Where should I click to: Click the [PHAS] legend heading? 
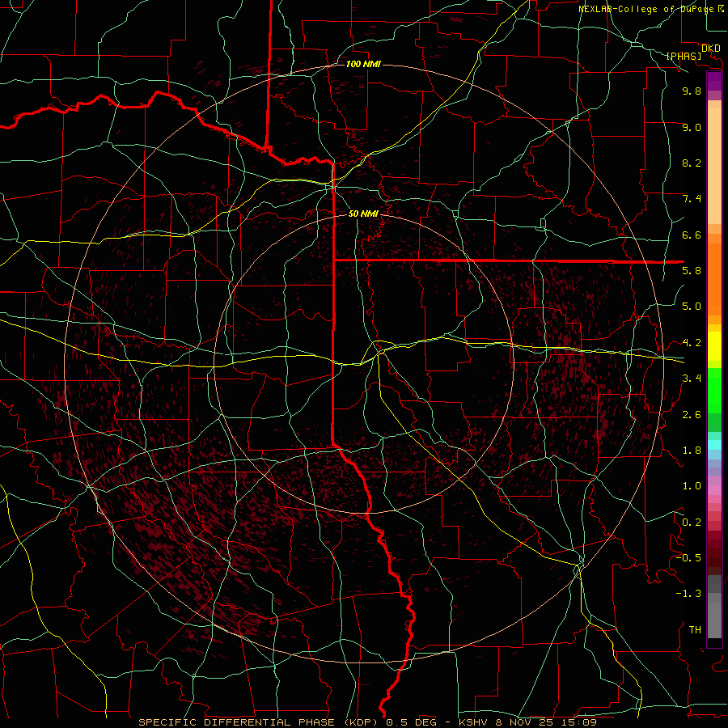pyautogui.click(x=684, y=57)
